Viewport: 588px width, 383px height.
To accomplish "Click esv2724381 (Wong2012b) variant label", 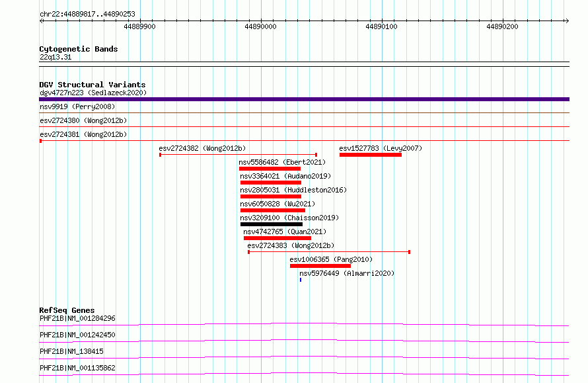I will coord(83,134).
